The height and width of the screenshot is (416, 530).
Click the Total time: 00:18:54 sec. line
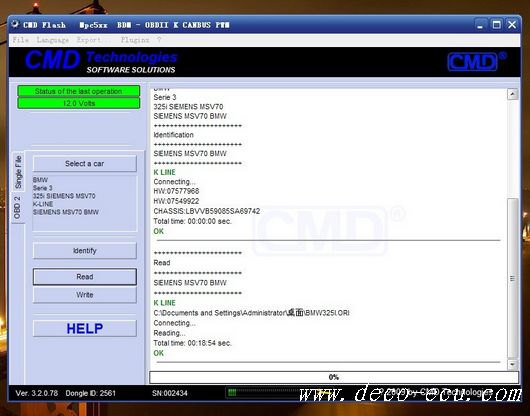point(192,343)
